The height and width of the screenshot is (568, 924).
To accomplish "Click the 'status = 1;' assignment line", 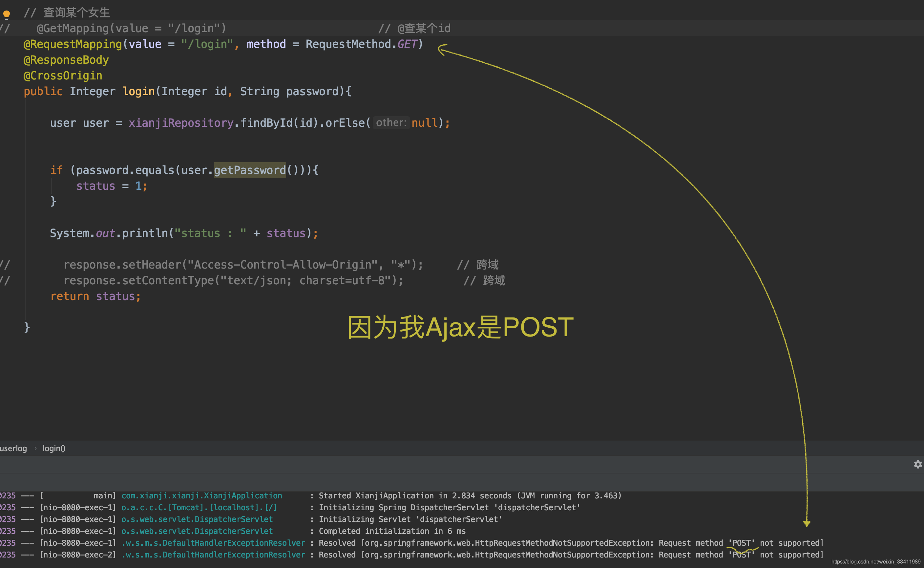I will pyautogui.click(x=112, y=186).
